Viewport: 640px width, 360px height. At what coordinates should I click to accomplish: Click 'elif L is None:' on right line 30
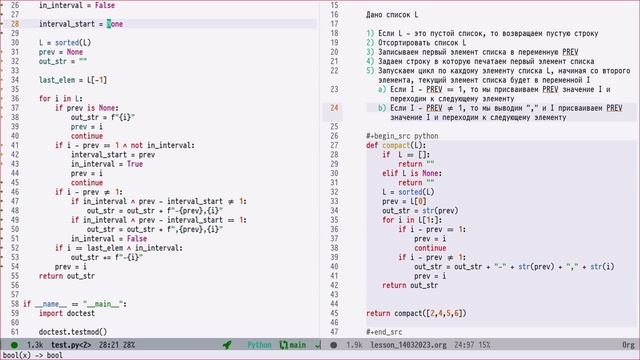(412, 173)
